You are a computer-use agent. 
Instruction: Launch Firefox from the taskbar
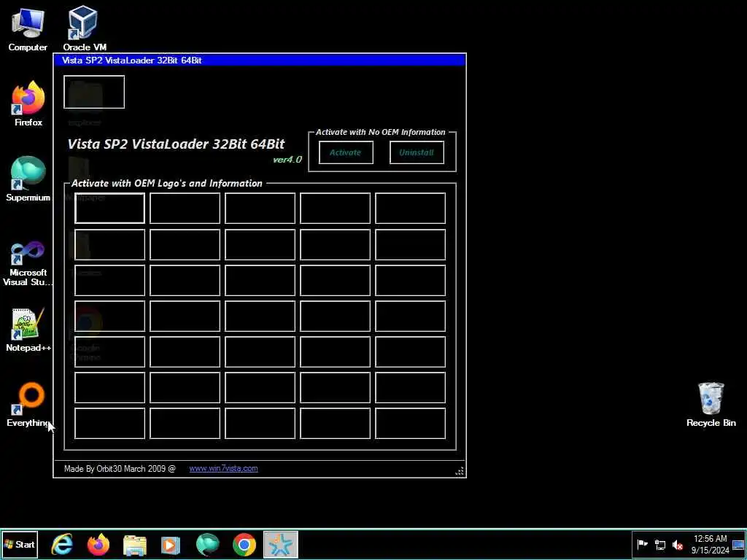[98, 545]
